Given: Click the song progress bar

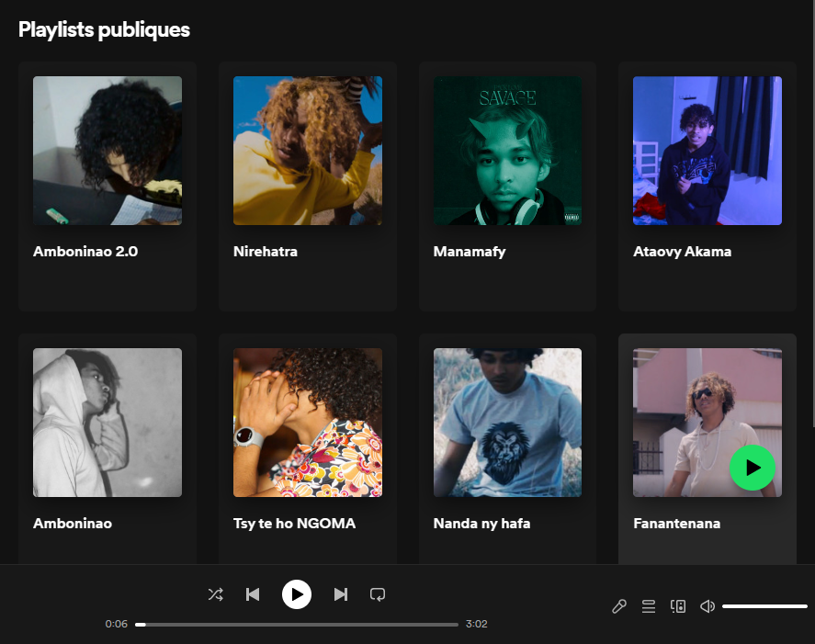Looking at the screenshot, I should (297, 625).
